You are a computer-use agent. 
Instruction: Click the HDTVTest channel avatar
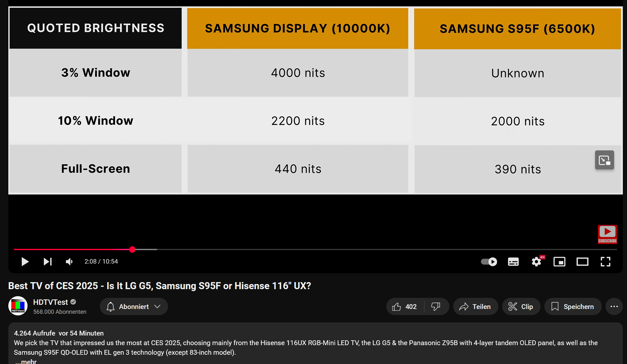18,305
